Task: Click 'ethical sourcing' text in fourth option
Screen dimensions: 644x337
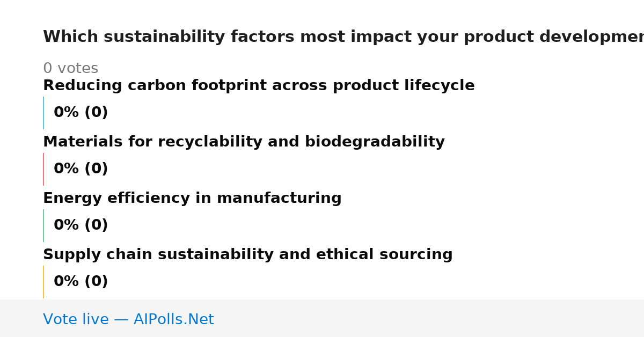Action: [384, 255]
